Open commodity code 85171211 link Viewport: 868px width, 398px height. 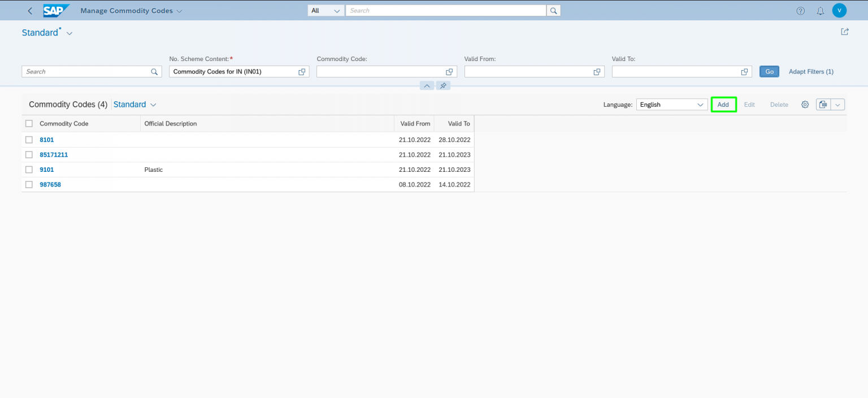(x=54, y=154)
